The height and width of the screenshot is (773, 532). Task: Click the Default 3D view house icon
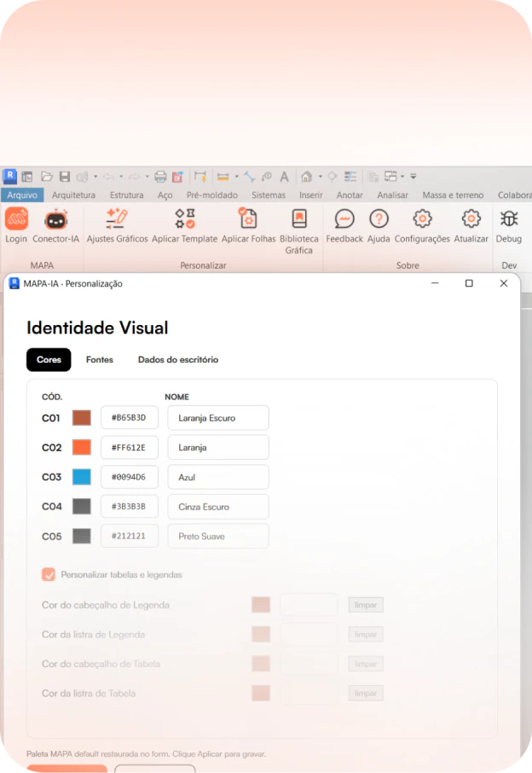[x=306, y=177]
